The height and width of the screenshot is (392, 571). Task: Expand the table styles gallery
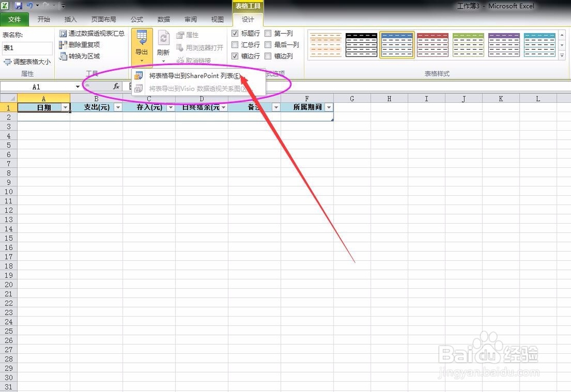pos(562,56)
